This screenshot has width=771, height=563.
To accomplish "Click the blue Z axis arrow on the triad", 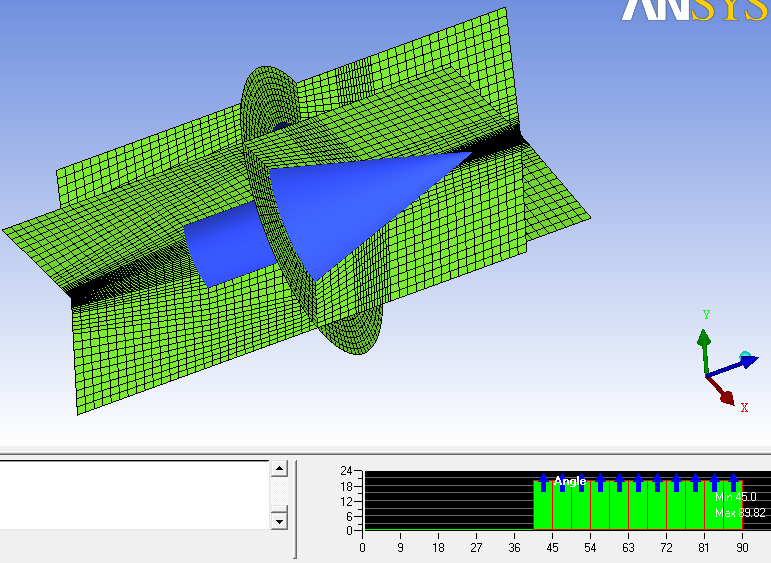I will (x=730, y=366).
